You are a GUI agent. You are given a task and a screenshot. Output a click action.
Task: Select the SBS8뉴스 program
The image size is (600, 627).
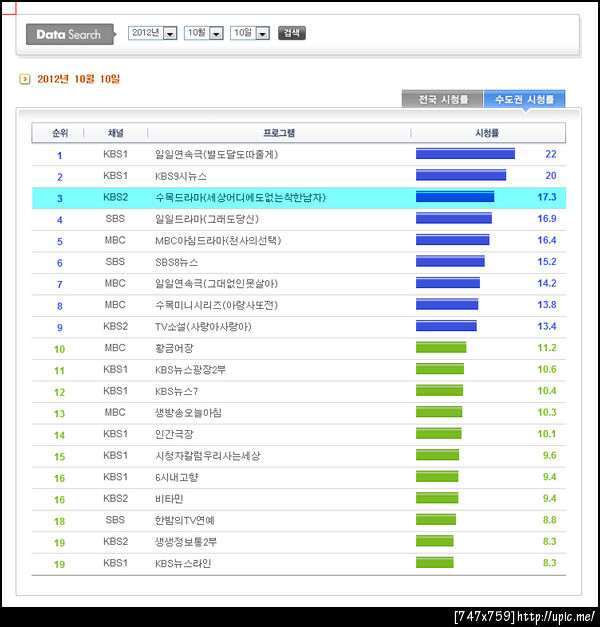176,262
